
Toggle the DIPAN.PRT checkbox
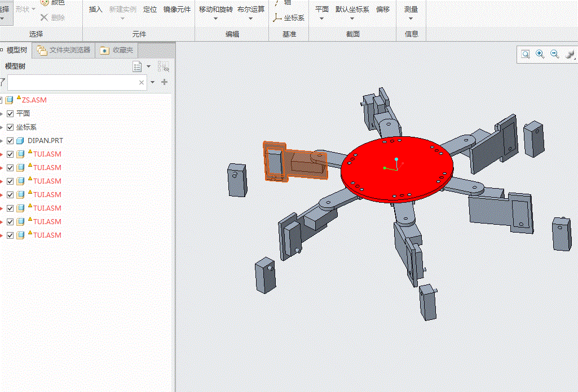tap(10, 141)
